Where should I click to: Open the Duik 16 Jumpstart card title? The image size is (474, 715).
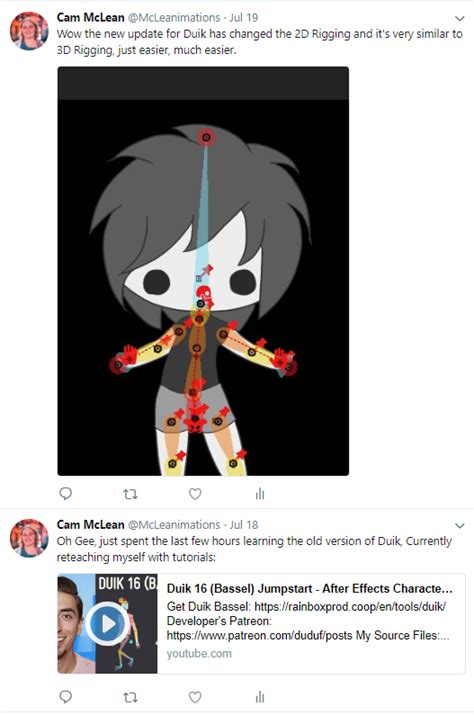click(310, 589)
